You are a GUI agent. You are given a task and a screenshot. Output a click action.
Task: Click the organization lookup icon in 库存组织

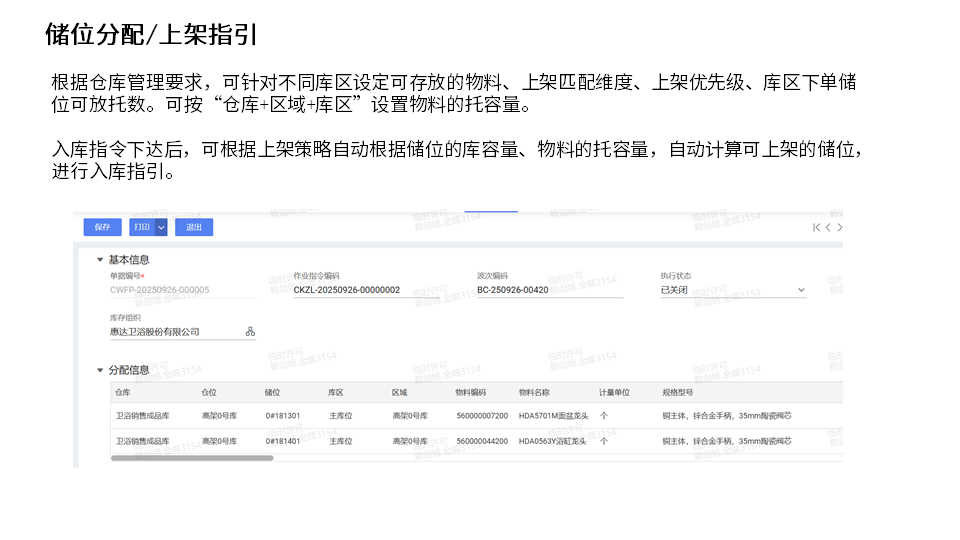[x=250, y=332]
